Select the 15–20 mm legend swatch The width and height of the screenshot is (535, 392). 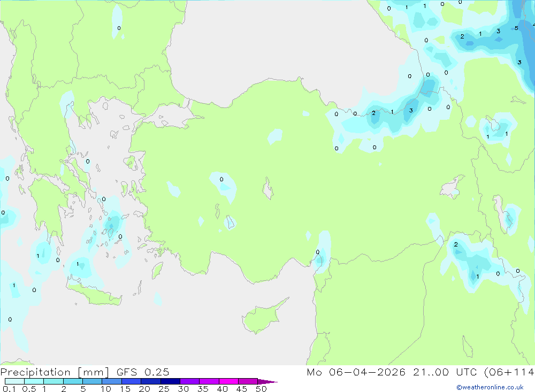131,381
